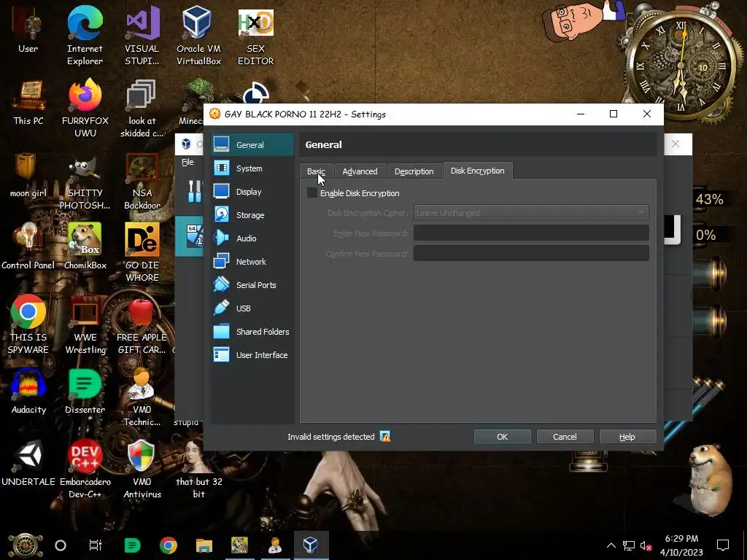747x560 pixels.
Task: Open Start menu from taskbar
Action: coord(26,545)
